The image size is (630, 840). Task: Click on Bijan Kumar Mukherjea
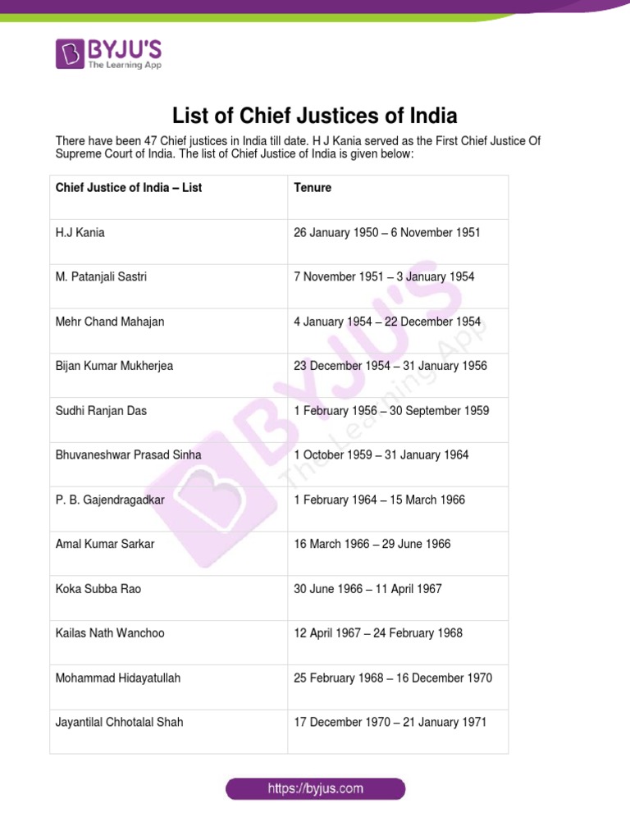point(113,366)
